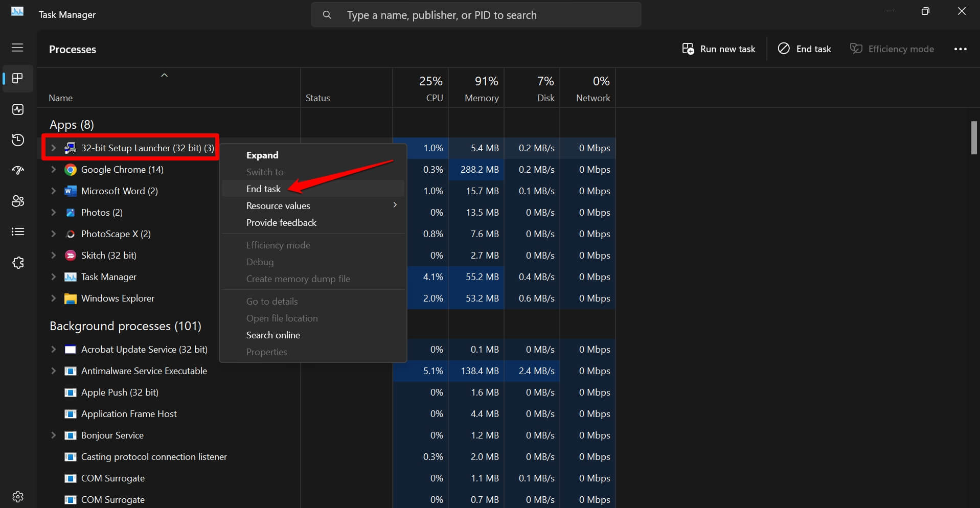This screenshot has height=508, width=980.
Task: Expand the 32-bit Setup Launcher group
Action: 53,148
